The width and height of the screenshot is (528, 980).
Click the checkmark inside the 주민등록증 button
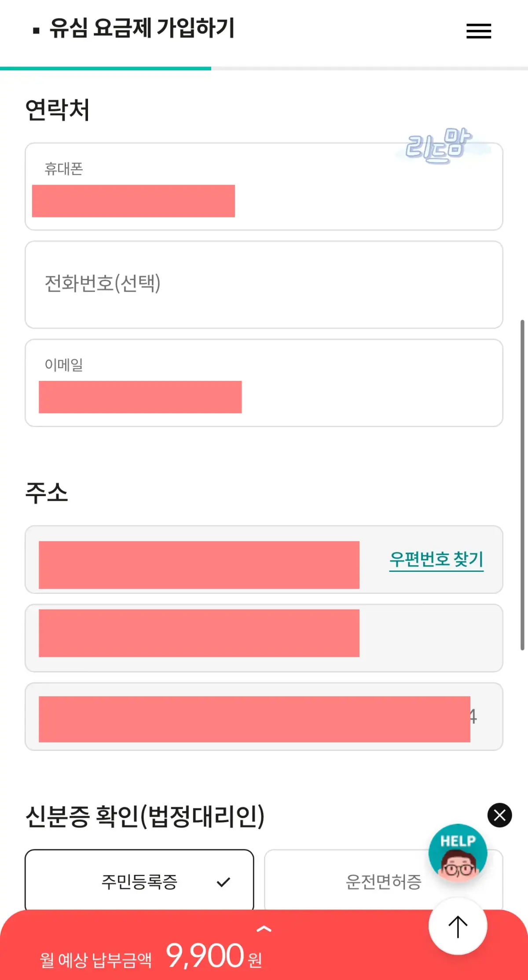point(224,881)
